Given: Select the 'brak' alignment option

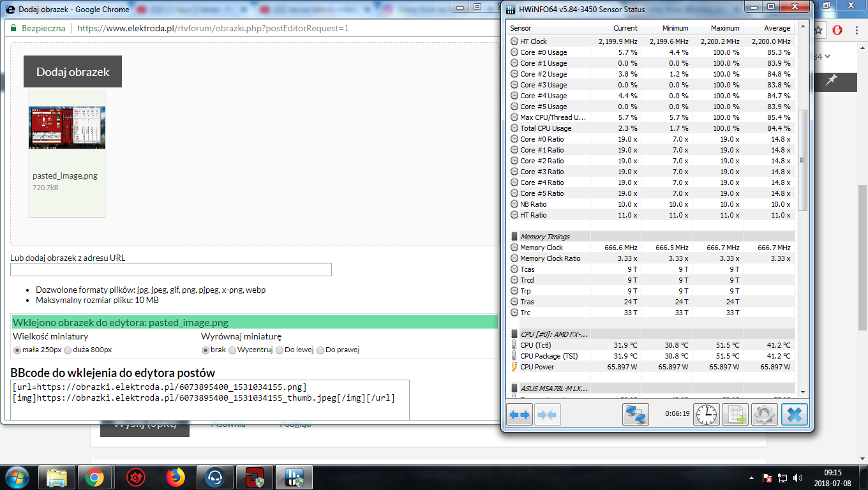Looking at the screenshot, I should pos(206,350).
